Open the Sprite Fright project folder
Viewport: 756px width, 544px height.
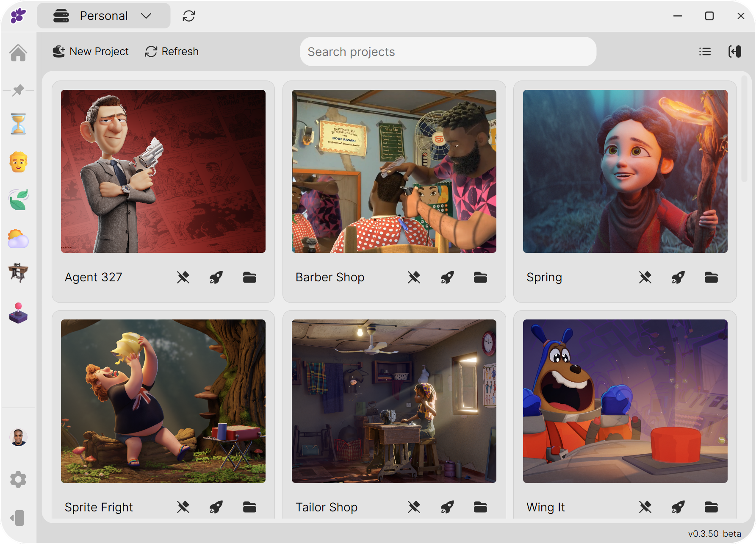249,507
